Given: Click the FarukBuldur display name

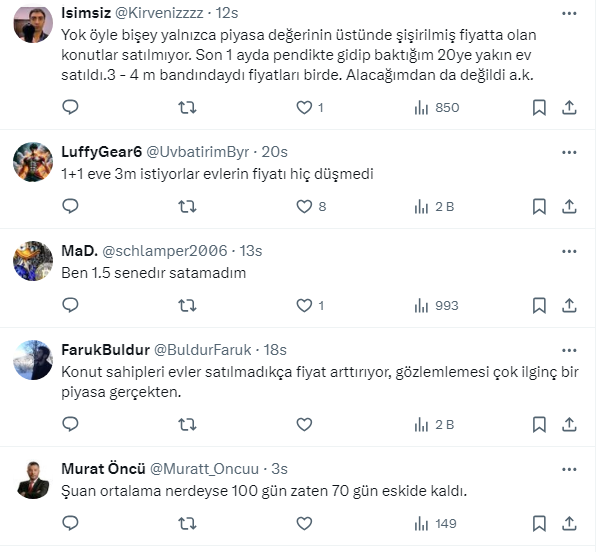Looking at the screenshot, I should [104, 350].
